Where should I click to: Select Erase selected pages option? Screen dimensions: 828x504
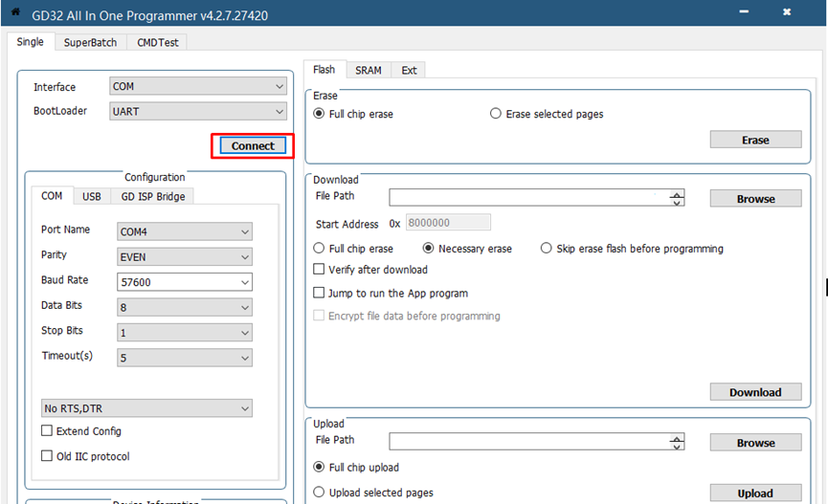click(x=496, y=114)
